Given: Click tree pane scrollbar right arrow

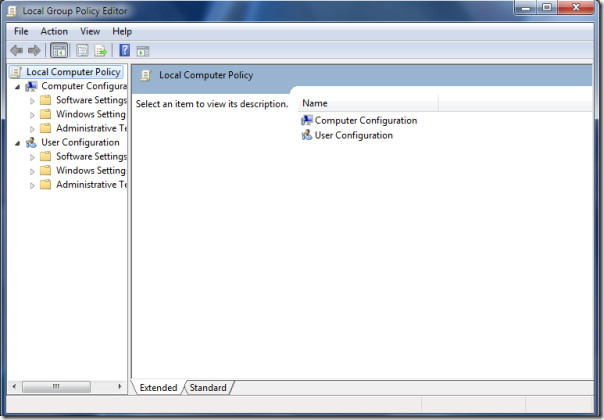Looking at the screenshot, I should [x=120, y=386].
